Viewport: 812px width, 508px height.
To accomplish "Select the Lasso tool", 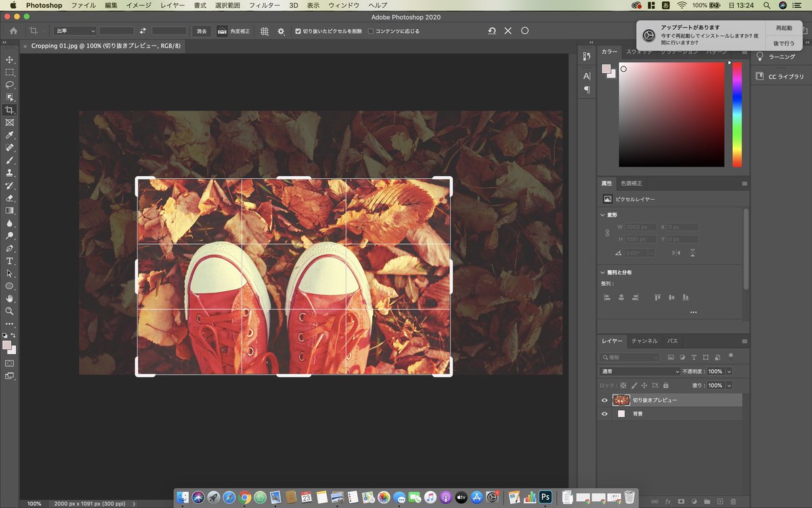I will (9, 85).
